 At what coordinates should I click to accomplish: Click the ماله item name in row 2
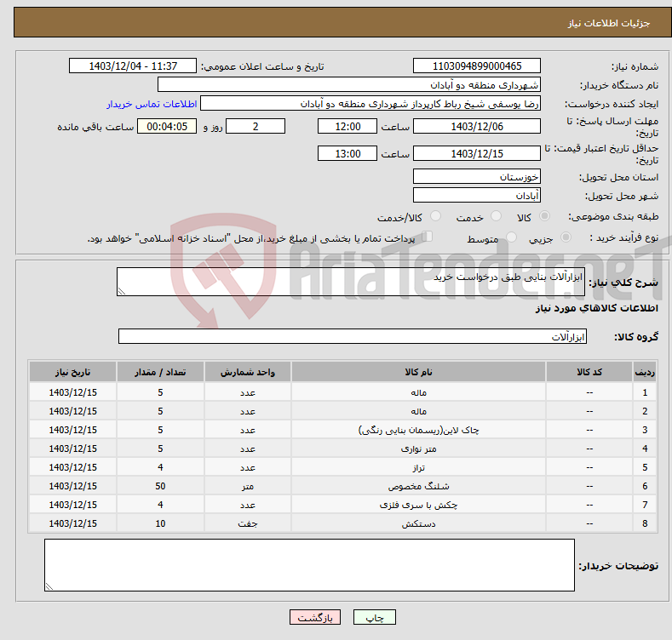pos(418,411)
